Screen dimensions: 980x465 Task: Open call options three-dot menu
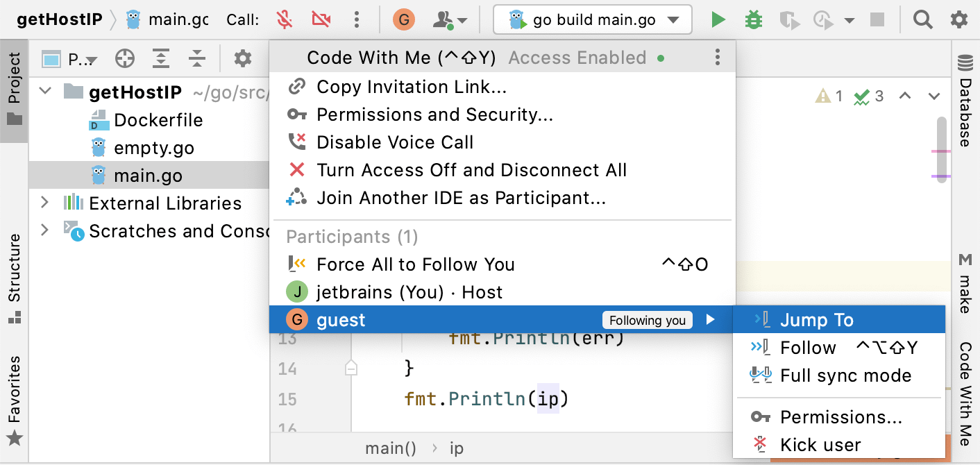click(357, 19)
